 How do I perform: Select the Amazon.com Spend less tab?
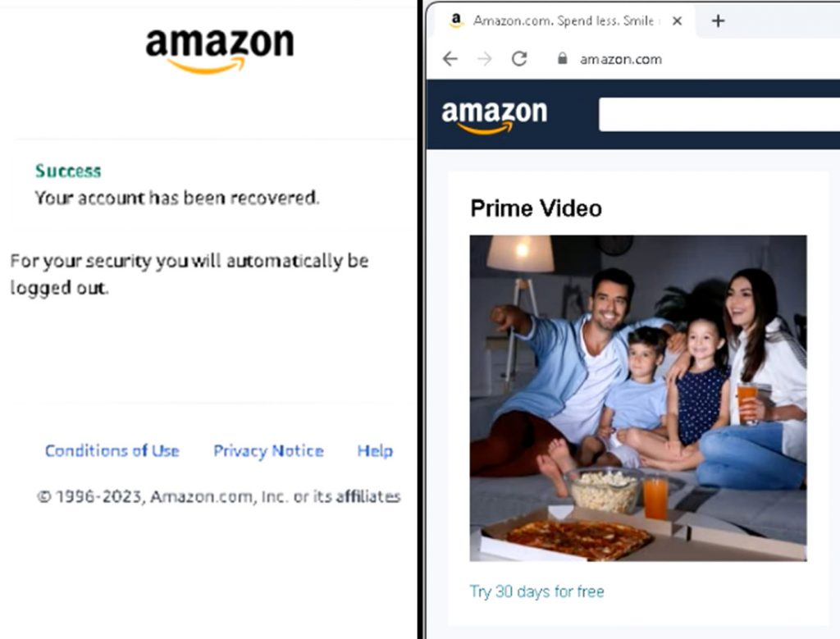coord(563,21)
